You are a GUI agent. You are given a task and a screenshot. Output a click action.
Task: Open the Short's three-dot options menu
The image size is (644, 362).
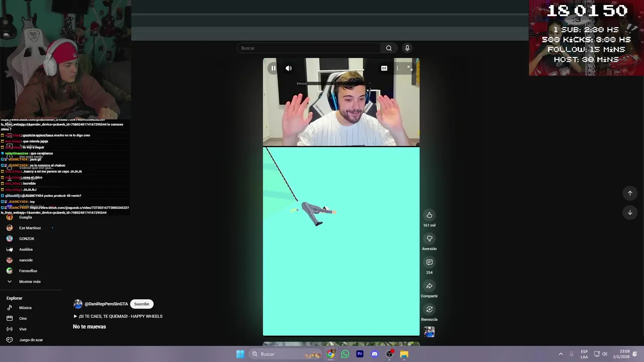pos(397,68)
